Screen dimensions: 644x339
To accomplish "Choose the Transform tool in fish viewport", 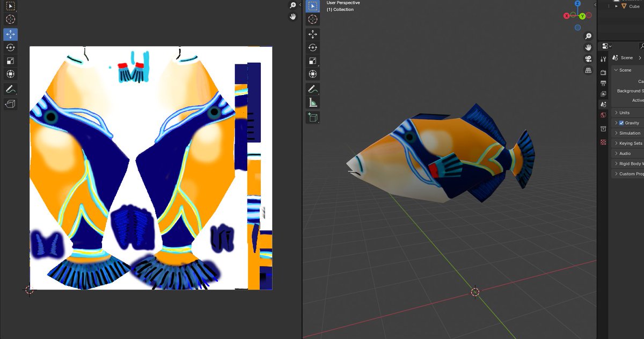I will (313, 74).
